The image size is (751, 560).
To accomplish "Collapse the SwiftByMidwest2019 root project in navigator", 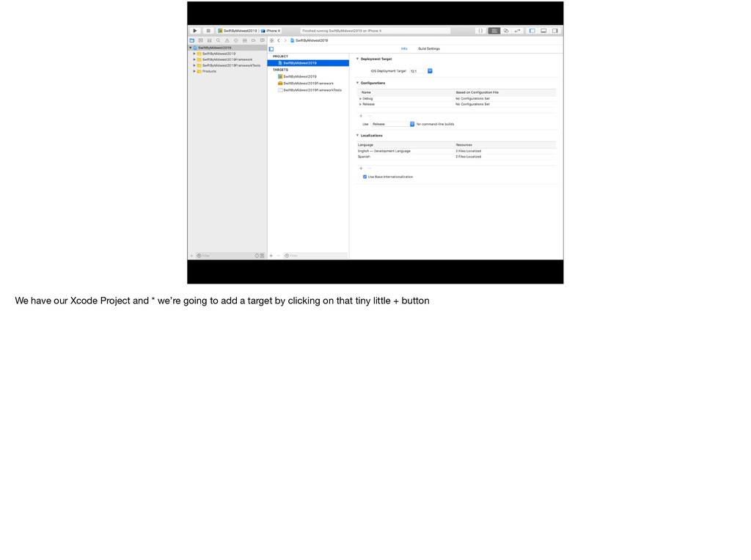I will [191, 48].
